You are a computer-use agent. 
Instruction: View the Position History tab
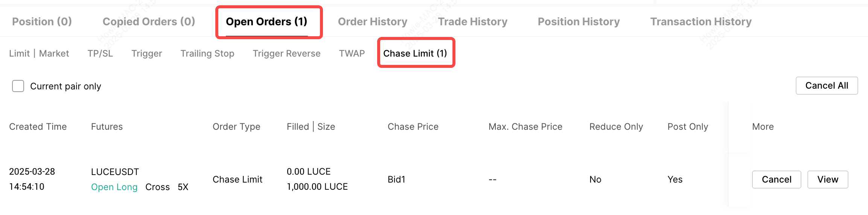[579, 21]
